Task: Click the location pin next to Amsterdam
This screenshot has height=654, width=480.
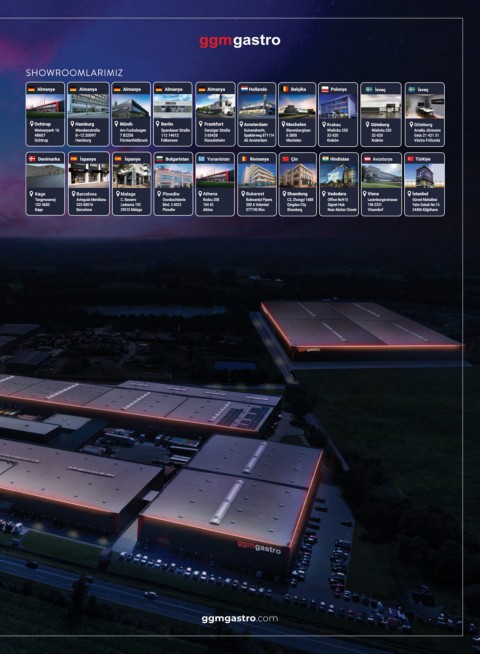Action: click(x=241, y=124)
